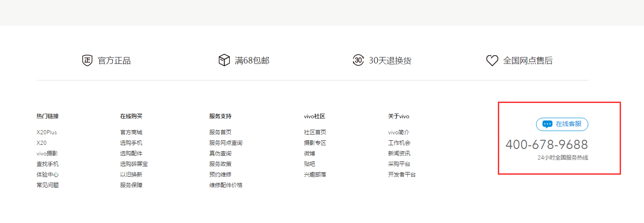Open 贴吧 link
This screenshot has height=223, width=644.
click(309, 164)
